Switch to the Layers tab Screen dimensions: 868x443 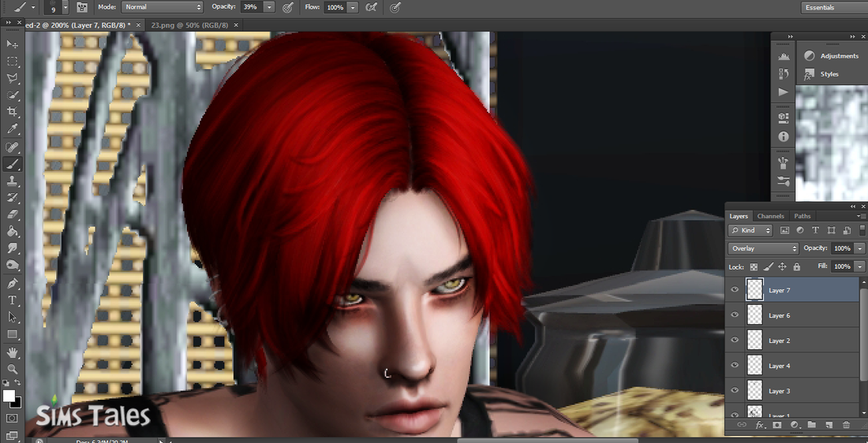(x=738, y=216)
